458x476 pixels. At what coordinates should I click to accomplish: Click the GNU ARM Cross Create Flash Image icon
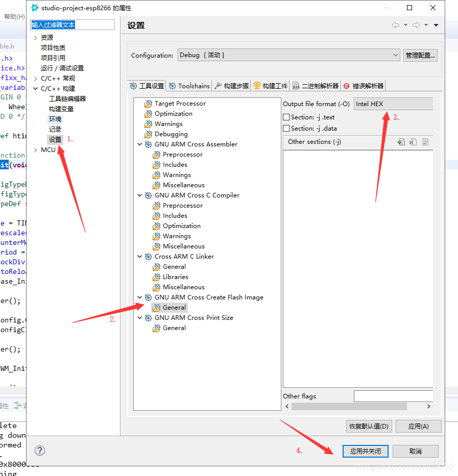pyautogui.click(x=148, y=297)
